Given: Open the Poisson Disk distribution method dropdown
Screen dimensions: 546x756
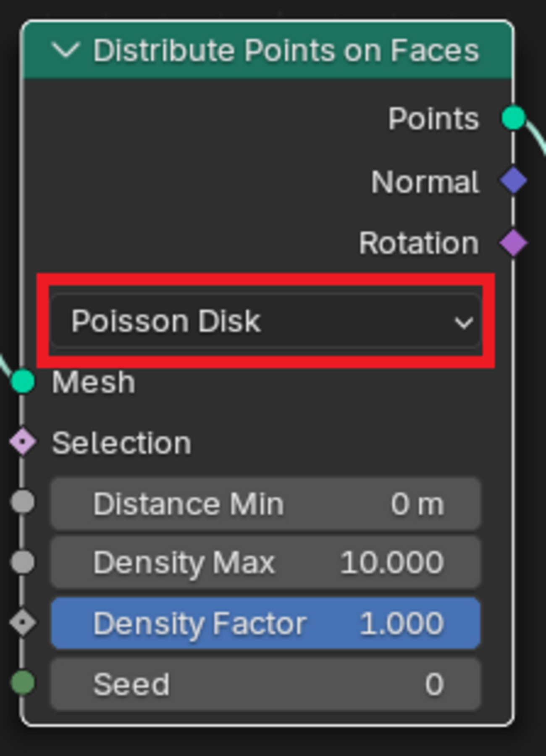Looking at the screenshot, I should pyautogui.click(x=265, y=321).
